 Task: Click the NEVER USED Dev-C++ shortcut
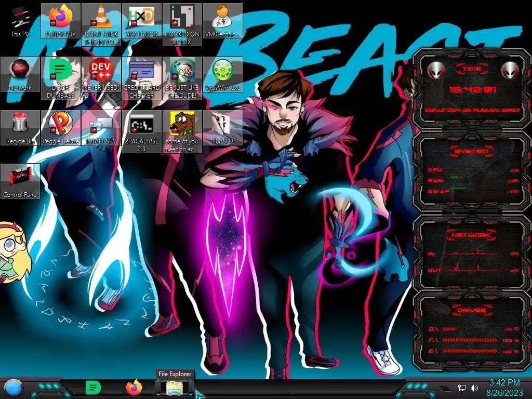[x=101, y=74]
